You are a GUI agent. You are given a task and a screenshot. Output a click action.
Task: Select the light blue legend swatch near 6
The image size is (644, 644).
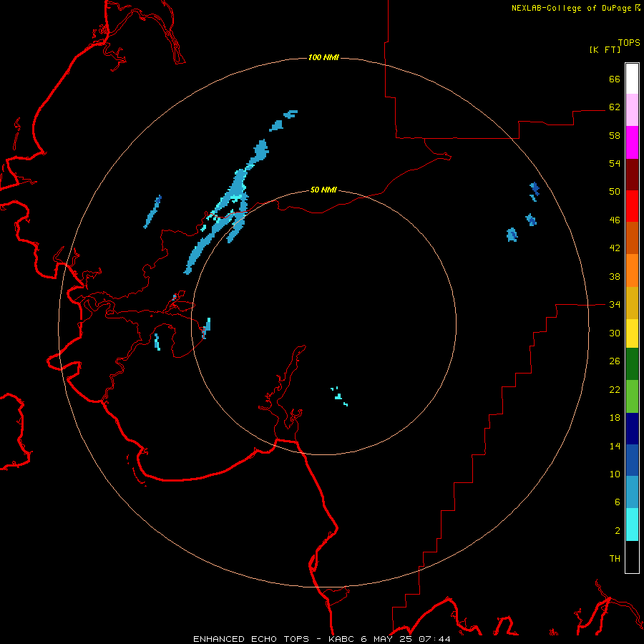632,492
